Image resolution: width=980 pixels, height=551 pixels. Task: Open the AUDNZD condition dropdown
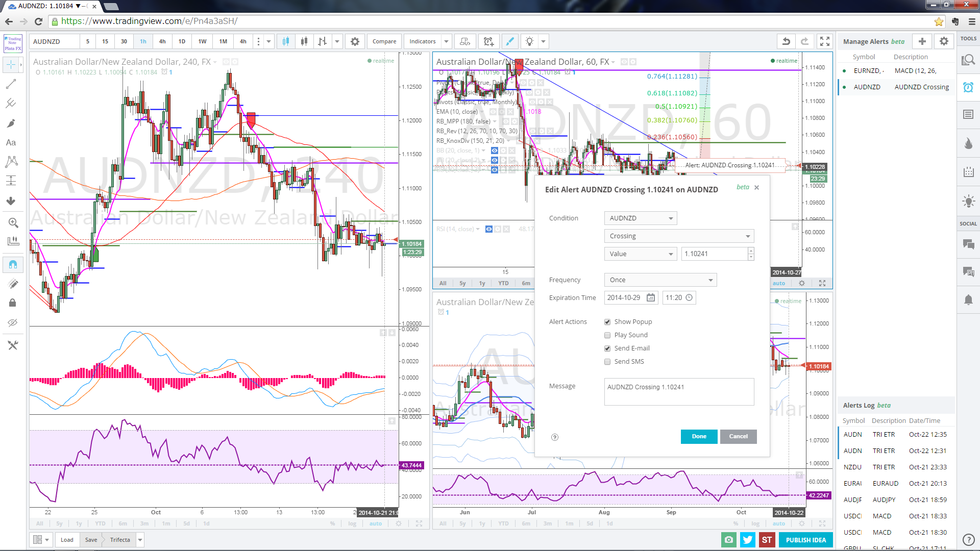click(641, 218)
